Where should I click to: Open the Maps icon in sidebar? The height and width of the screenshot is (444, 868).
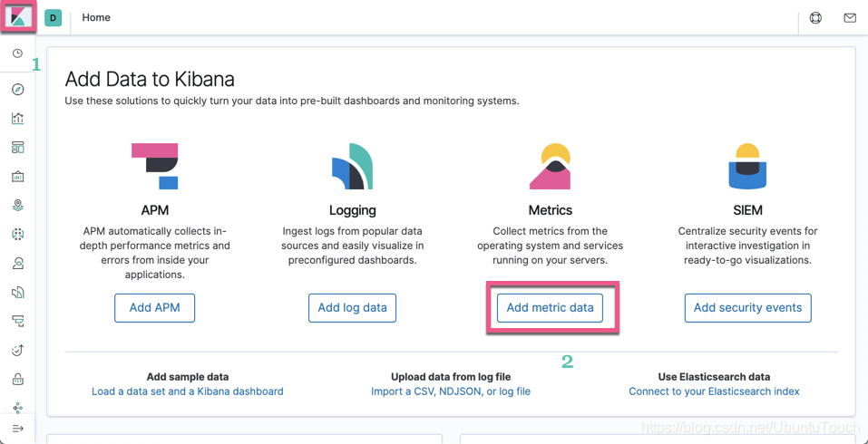point(17,206)
